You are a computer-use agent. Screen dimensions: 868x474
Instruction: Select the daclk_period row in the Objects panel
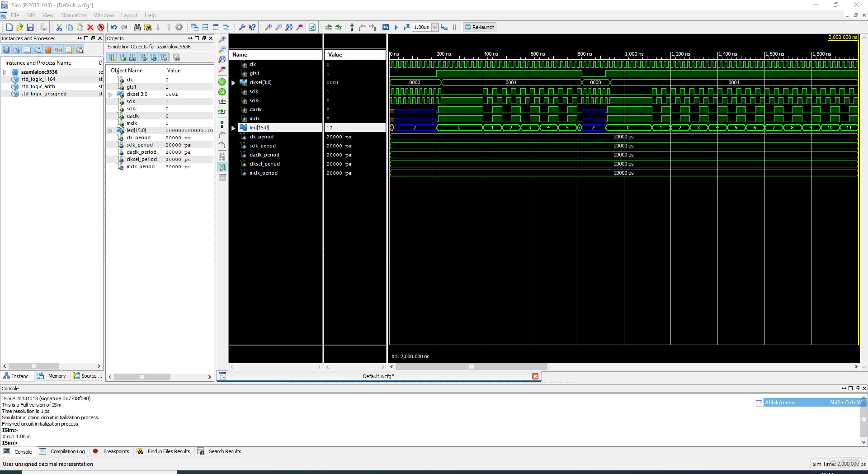point(159,152)
